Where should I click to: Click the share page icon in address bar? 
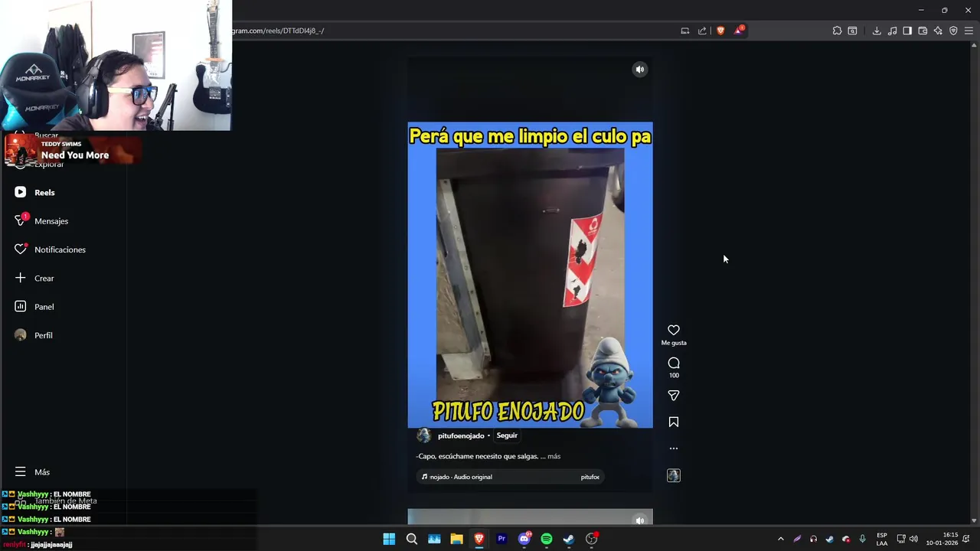click(702, 31)
